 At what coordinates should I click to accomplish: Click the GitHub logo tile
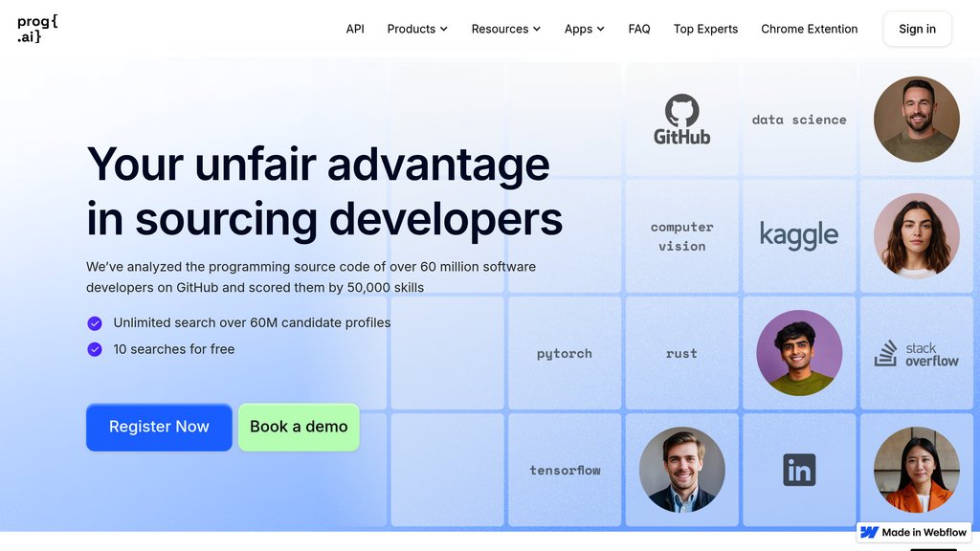[681, 120]
